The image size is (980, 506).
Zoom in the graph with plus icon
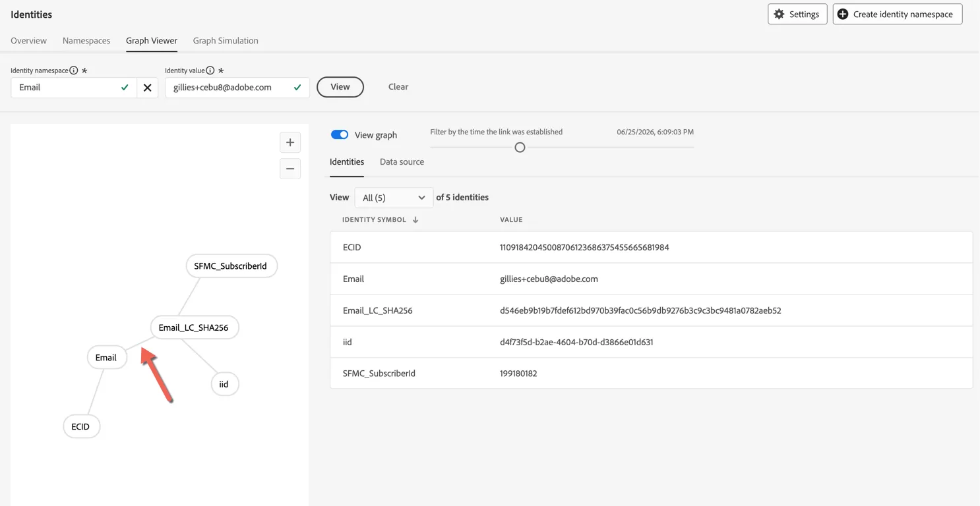(290, 142)
